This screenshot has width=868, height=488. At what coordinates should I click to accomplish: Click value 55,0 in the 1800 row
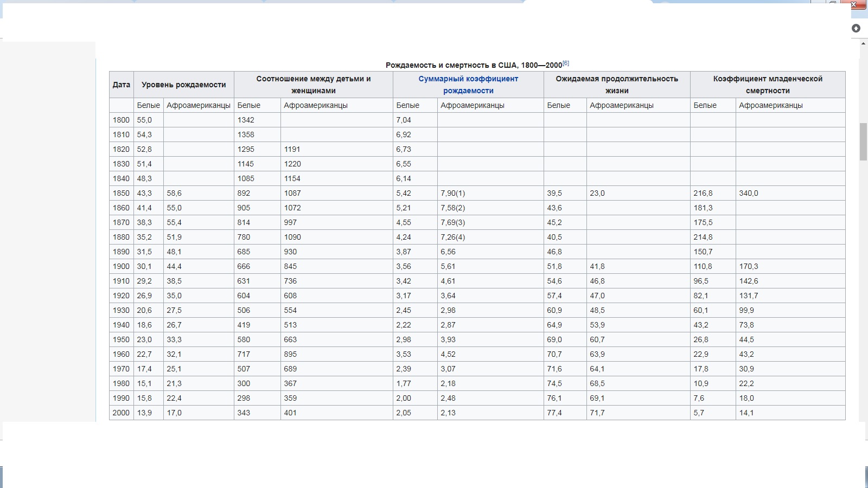click(x=144, y=120)
